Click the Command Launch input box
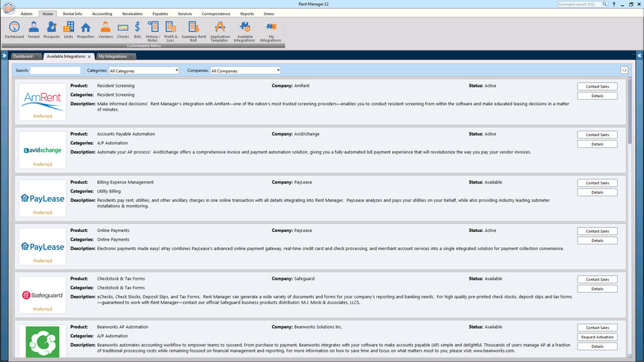This screenshot has height=362, width=644. 580,4
